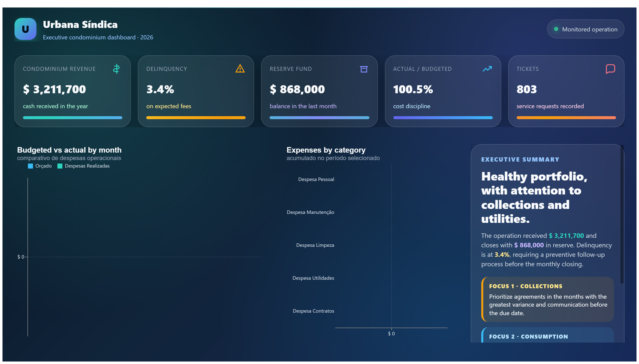The image size is (639, 364).
Task: Open the Focus 2 Consumption card
Action: pos(547,335)
